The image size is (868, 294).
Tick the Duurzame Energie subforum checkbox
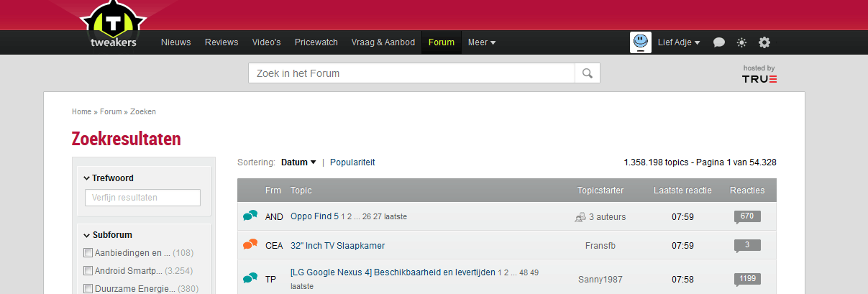[x=88, y=289]
